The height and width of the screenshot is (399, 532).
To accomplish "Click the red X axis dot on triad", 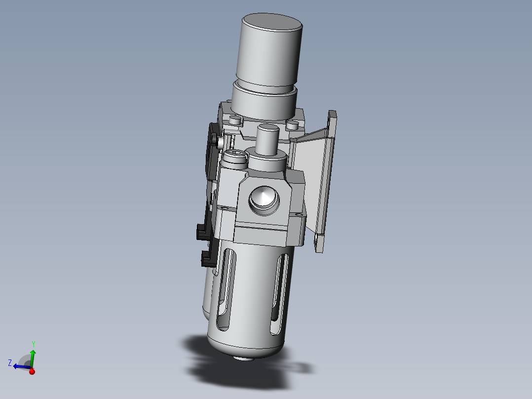I will 32,371.
